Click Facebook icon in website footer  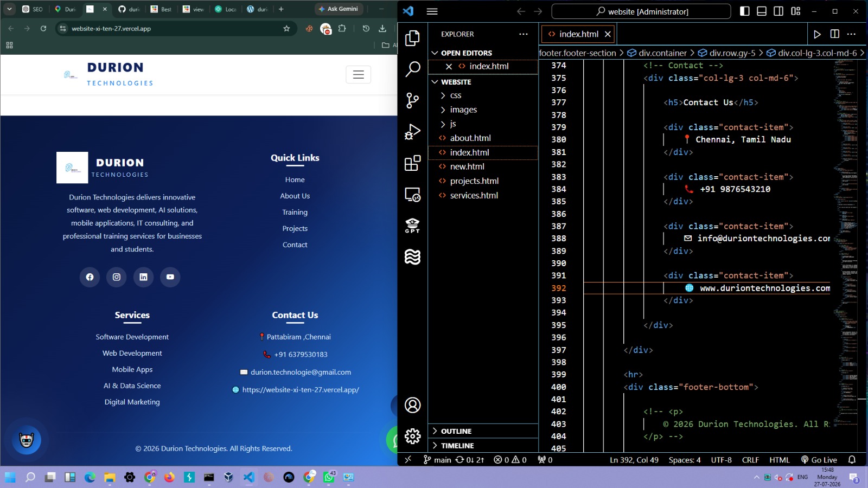click(90, 277)
